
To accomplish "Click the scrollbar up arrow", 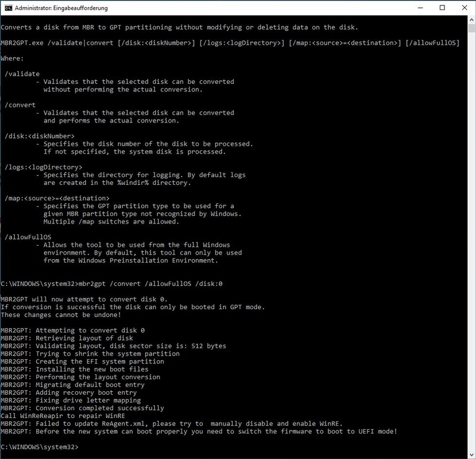I will [471, 20].
